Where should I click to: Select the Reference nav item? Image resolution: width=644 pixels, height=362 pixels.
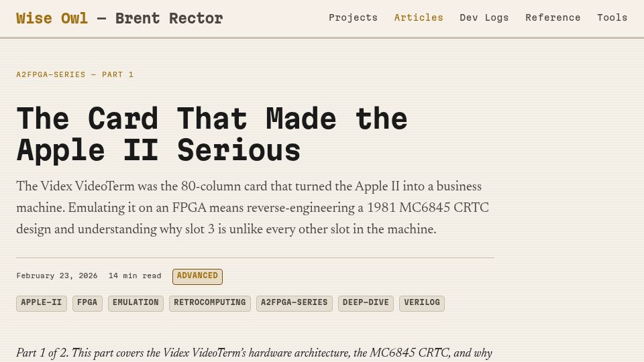point(553,17)
